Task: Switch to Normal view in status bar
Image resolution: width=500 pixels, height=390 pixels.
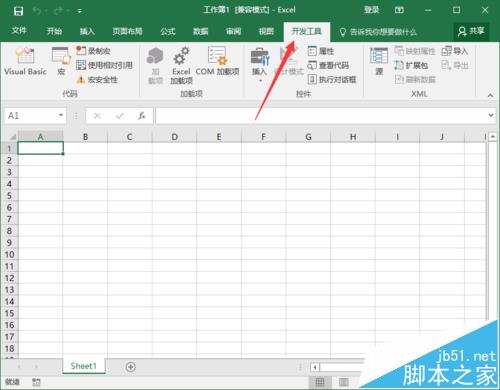Action: point(320,382)
